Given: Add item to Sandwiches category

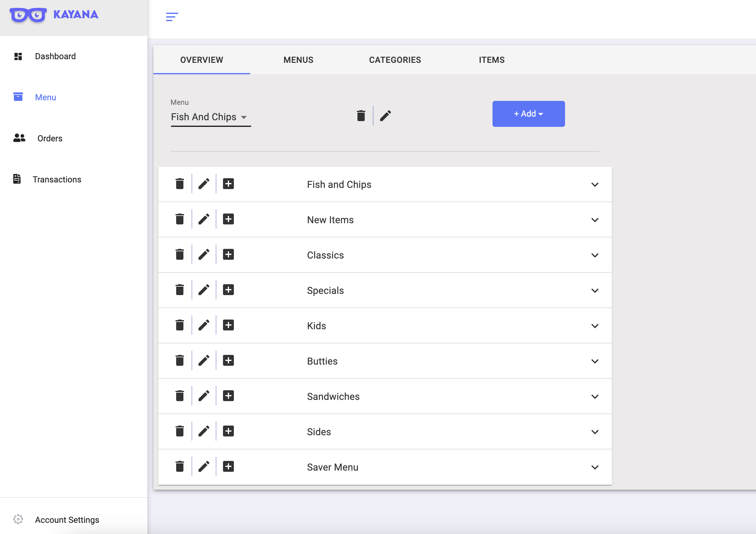Looking at the screenshot, I should (228, 396).
